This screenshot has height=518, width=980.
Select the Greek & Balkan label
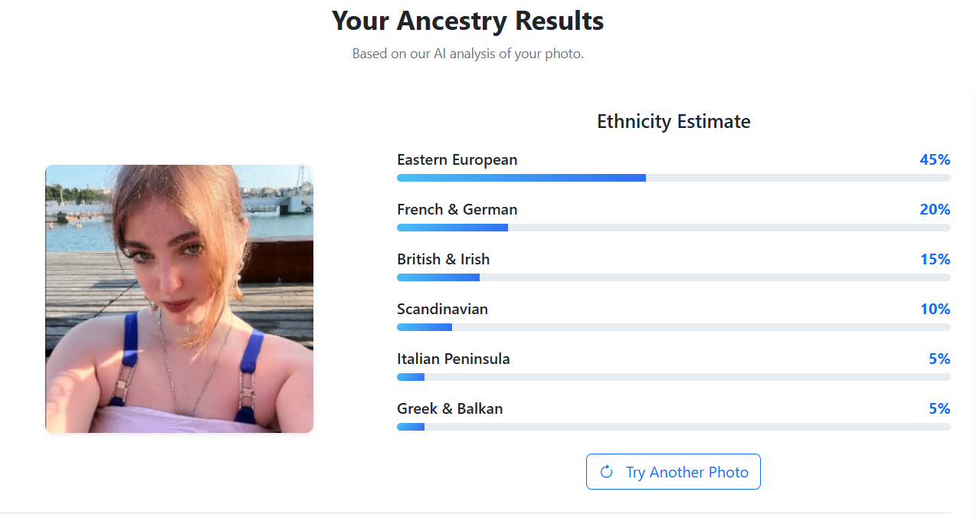click(x=450, y=408)
